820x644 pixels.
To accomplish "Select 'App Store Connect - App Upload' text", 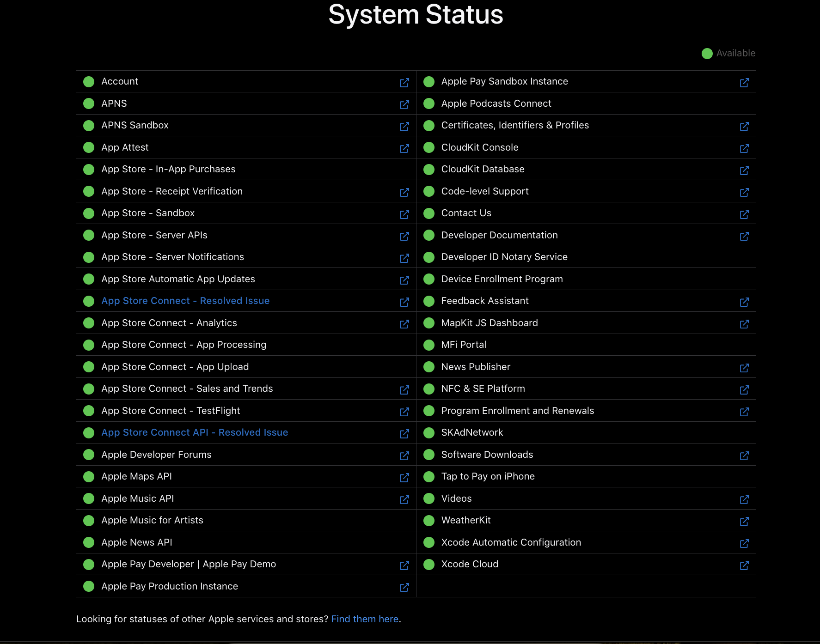I will point(175,367).
